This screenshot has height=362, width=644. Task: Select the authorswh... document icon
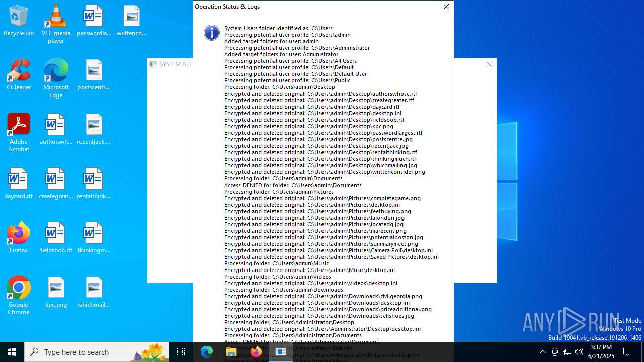pyautogui.click(x=56, y=129)
